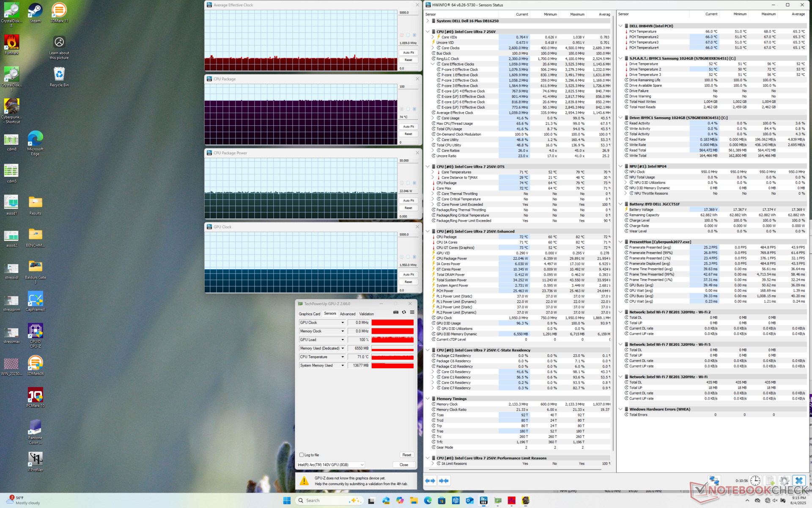Collapse the Battery BYD DELL sensor group
This screenshot has width=812, height=508.
[x=620, y=204]
